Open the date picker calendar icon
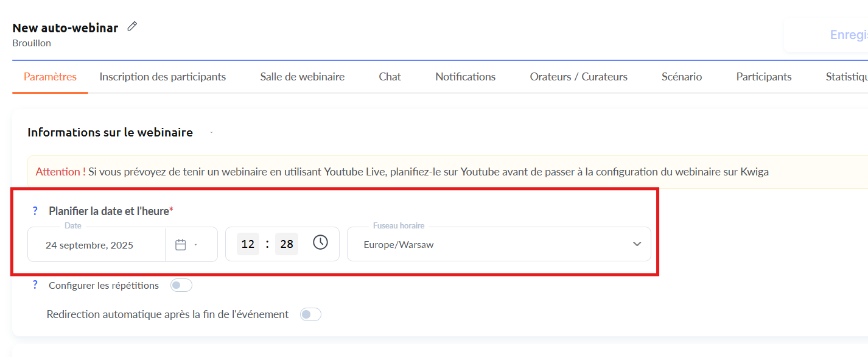The width and height of the screenshot is (868, 357). pyautogui.click(x=180, y=245)
